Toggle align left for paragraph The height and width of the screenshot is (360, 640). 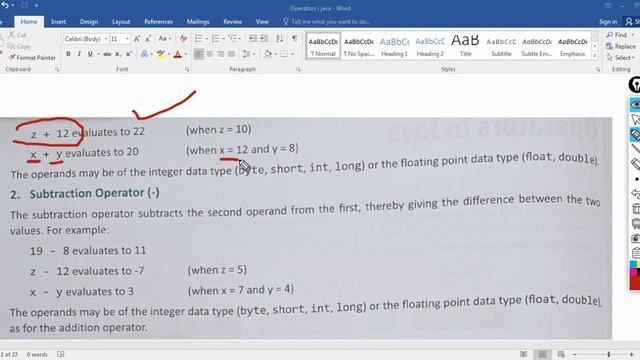click(199, 54)
